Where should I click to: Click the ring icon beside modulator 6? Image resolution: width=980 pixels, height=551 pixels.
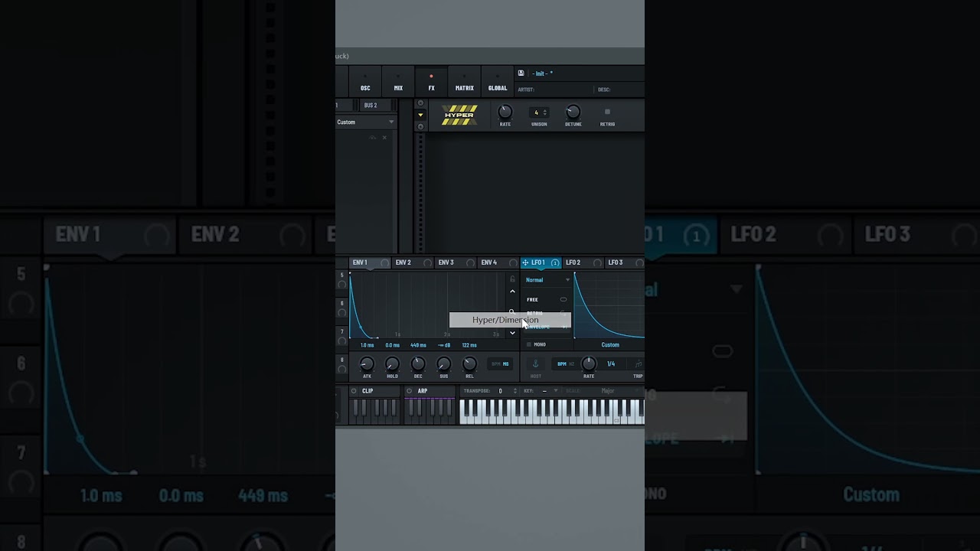pyautogui.click(x=342, y=312)
